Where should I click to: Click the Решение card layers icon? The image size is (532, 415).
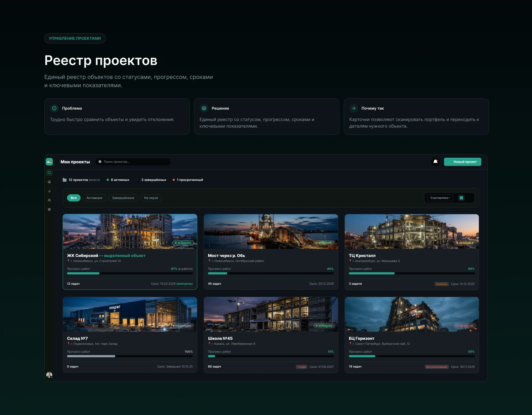(x=204, y=108)
